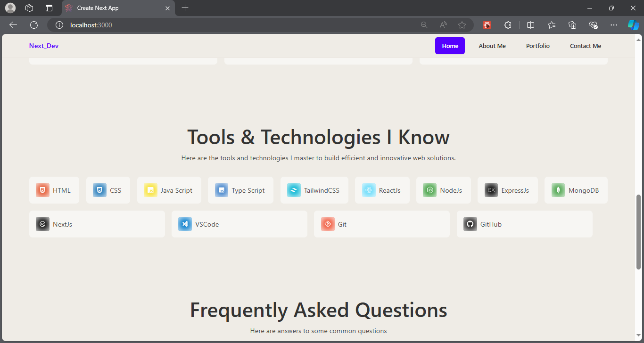Click the MongoDB leaf icon
The width and height of the screenshot is (644, 343).
[x=558, y=190]
